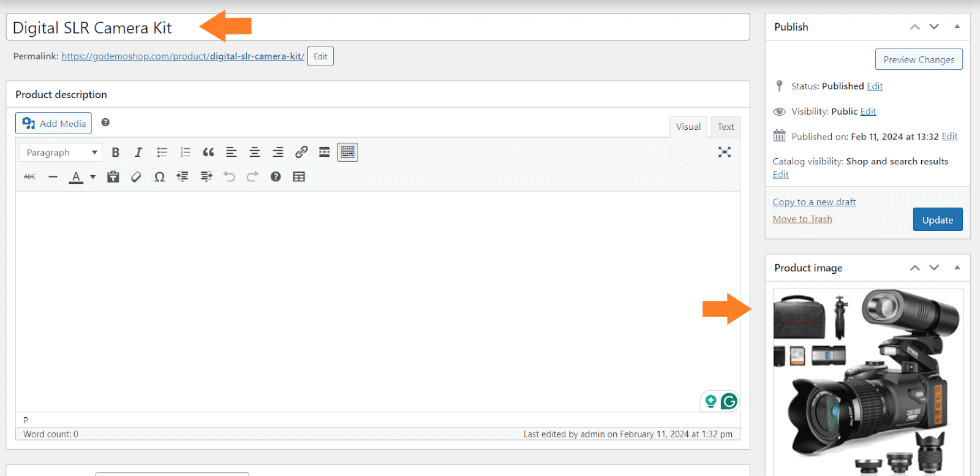Screen dimensions: 980x476
Task: Insert a table via the table icon
Action: (x=299, y=176)
